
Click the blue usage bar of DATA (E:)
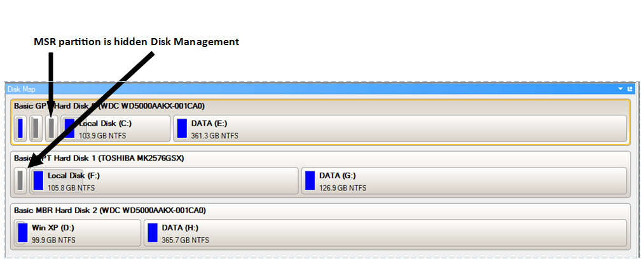pos(182,128)
